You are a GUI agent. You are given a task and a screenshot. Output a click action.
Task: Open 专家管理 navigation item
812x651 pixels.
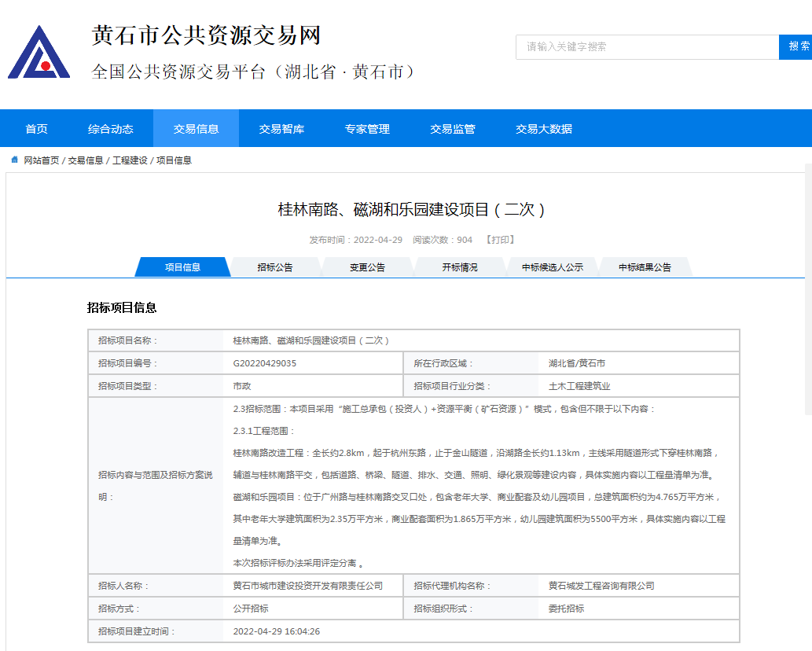coord(367,129)
